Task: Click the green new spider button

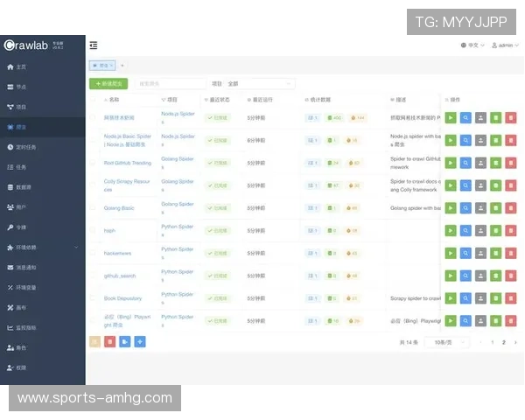Action: (x=108, y=84)
